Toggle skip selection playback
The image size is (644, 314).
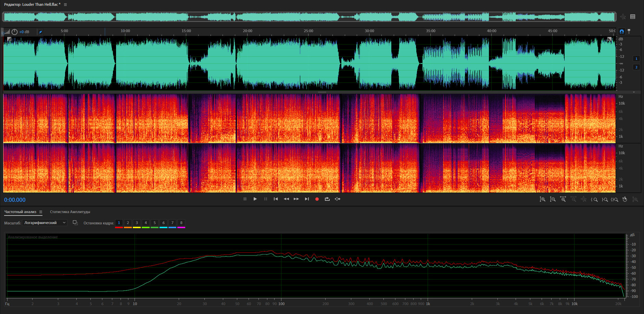(338, 199)
